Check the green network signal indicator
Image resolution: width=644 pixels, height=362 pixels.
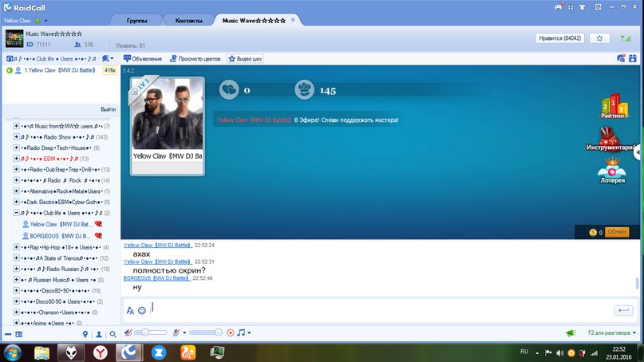(626, 38)
